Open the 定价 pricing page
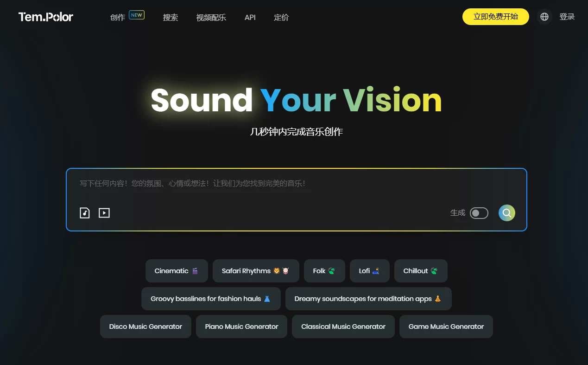 (281, 18)
